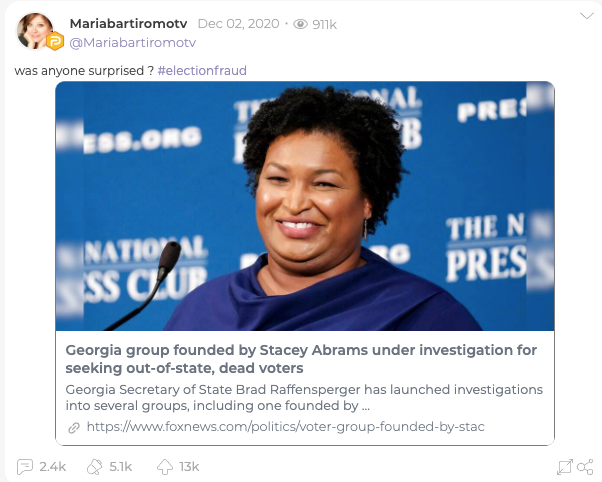
Task: Click the #electionfraud hashtag
Action: [202, 71]
